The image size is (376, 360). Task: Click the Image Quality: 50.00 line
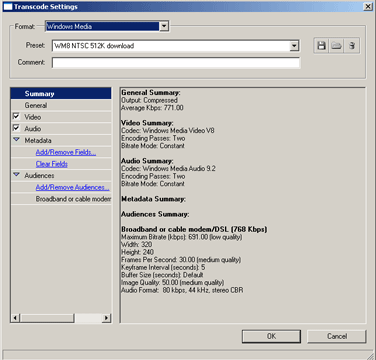coord(173,283)
